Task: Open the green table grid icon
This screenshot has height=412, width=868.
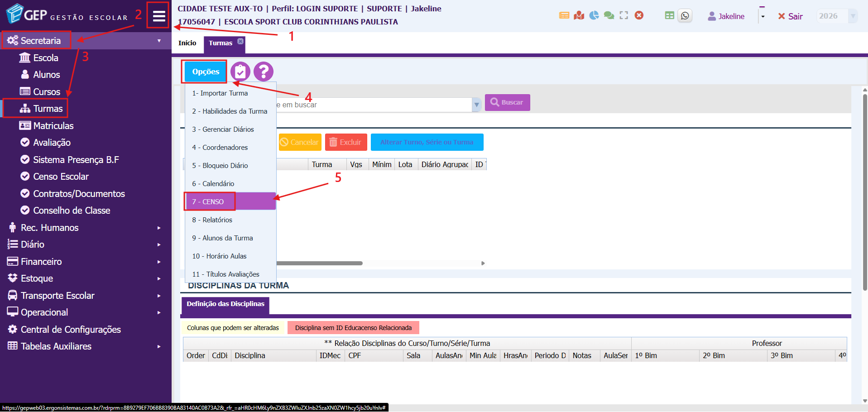Action: (669, 15)
